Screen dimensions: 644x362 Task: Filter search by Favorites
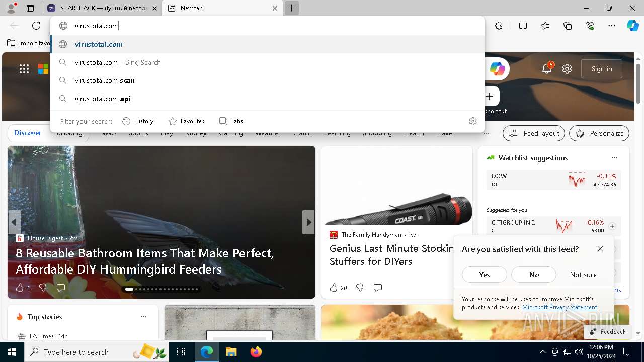(186, 121)
